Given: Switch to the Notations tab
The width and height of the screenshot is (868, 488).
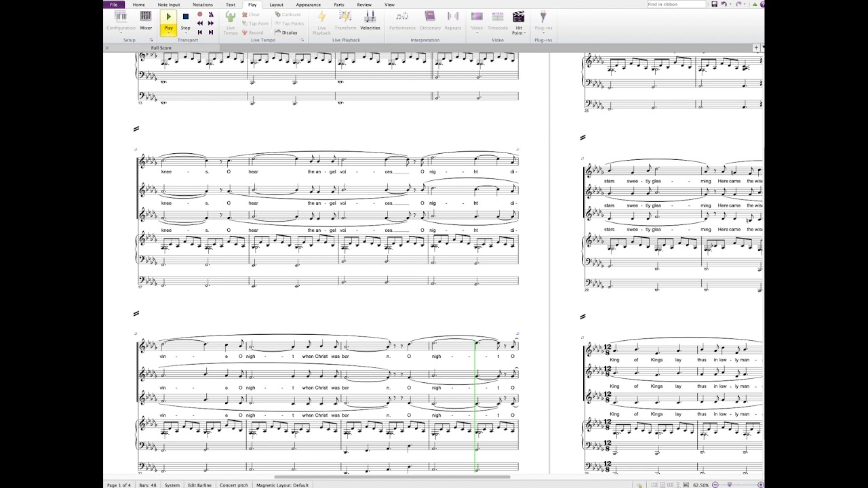Looking at the screenshot, I should point(203,5).
